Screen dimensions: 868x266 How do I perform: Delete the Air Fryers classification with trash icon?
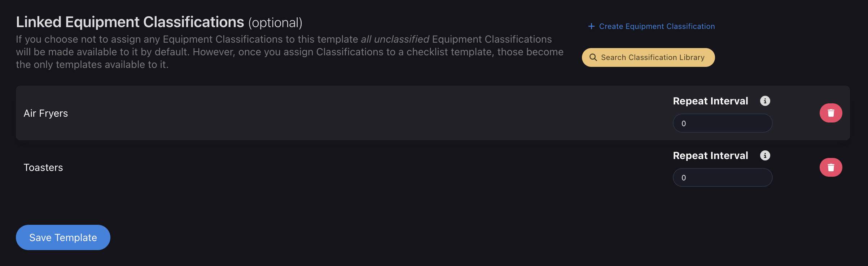pyautogui.click(x=831, y=113)
